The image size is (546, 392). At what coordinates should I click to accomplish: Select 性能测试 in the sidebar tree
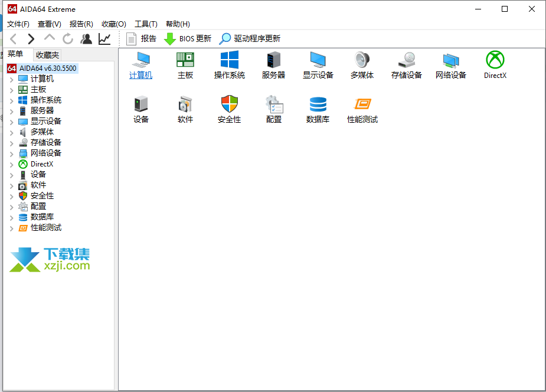[x=46, y=227]
